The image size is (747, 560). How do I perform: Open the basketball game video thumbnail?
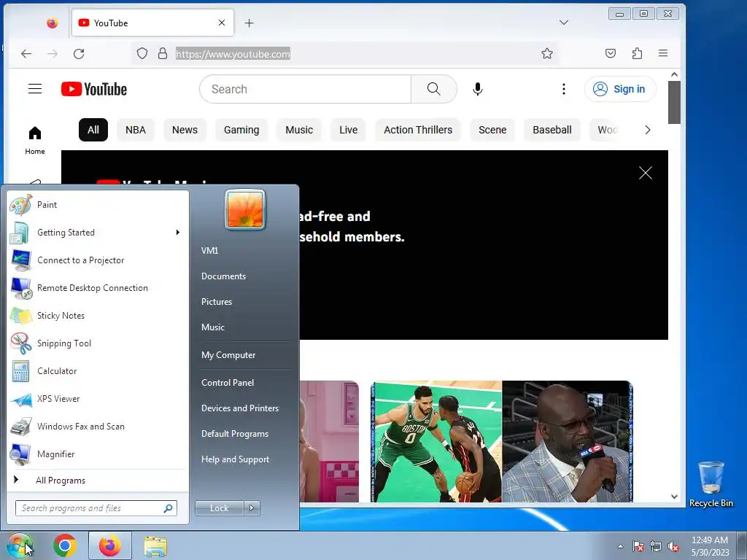pos(501,441)
